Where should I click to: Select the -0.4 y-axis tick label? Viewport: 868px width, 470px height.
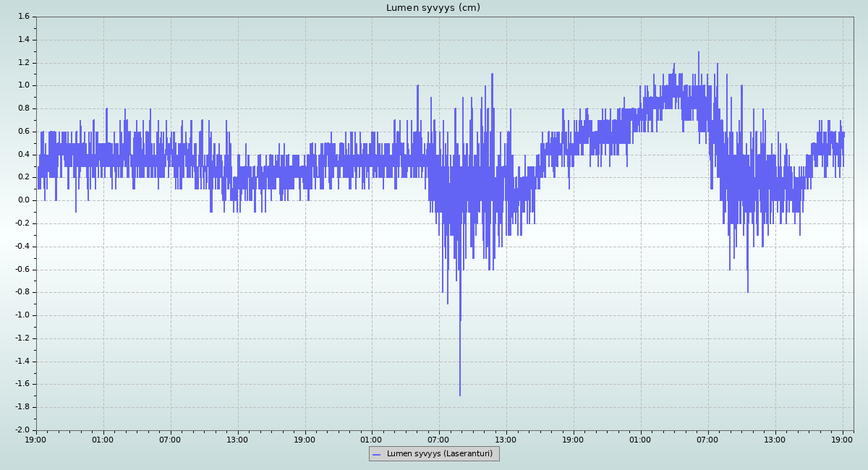pyautogui.click(x=21, y=247)
